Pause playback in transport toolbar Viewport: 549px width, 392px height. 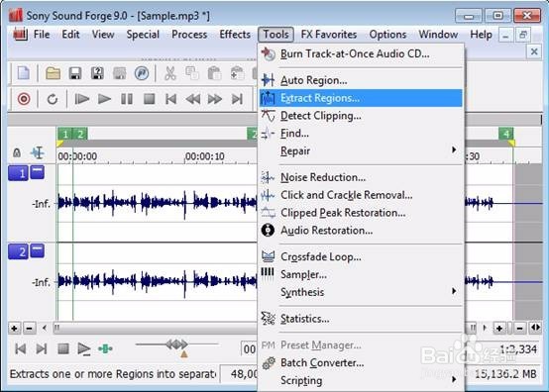tap(127, 99)
